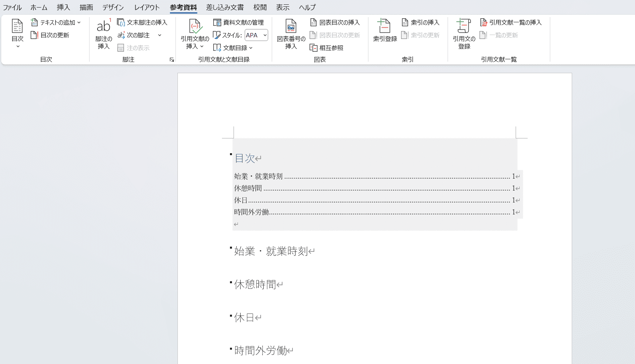
Task: Click the 図表番号の挿入 caption icon
Action: (291, 27)
